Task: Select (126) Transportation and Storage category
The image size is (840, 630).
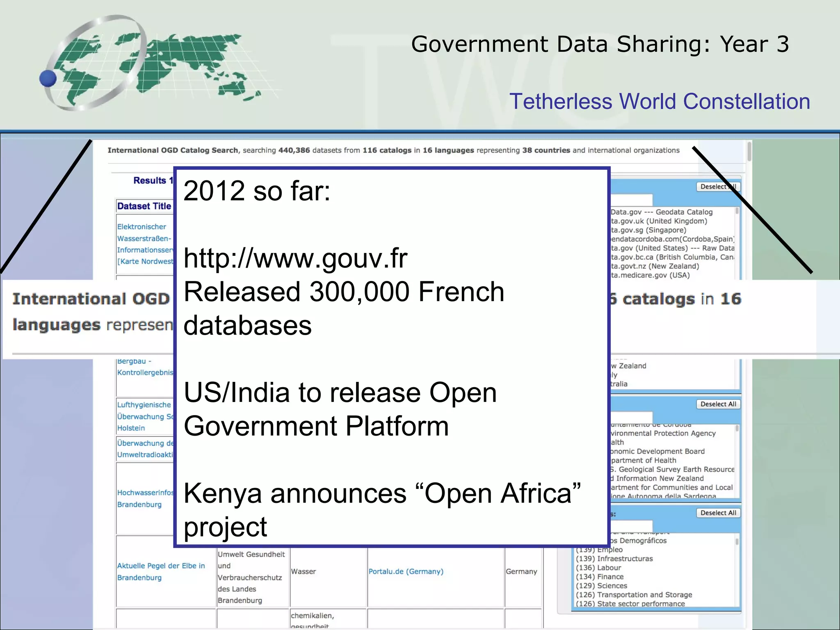Action: (x=634, y=595)
